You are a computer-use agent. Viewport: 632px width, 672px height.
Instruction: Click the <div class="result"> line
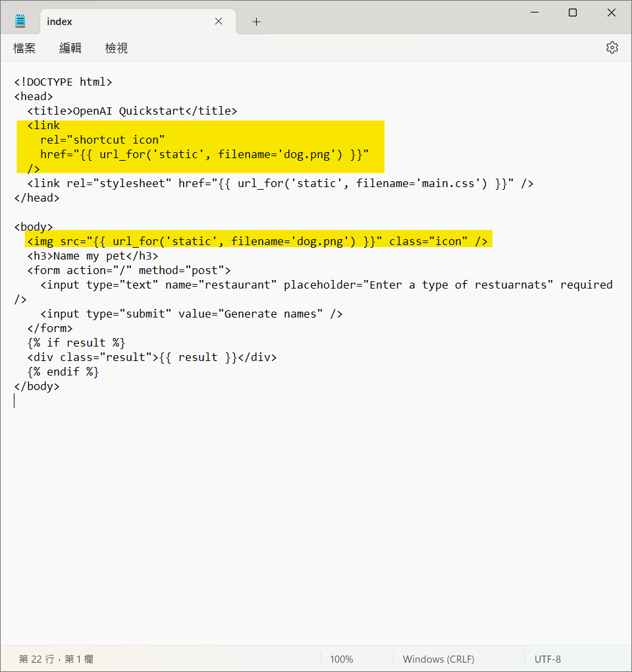(151, 358)
